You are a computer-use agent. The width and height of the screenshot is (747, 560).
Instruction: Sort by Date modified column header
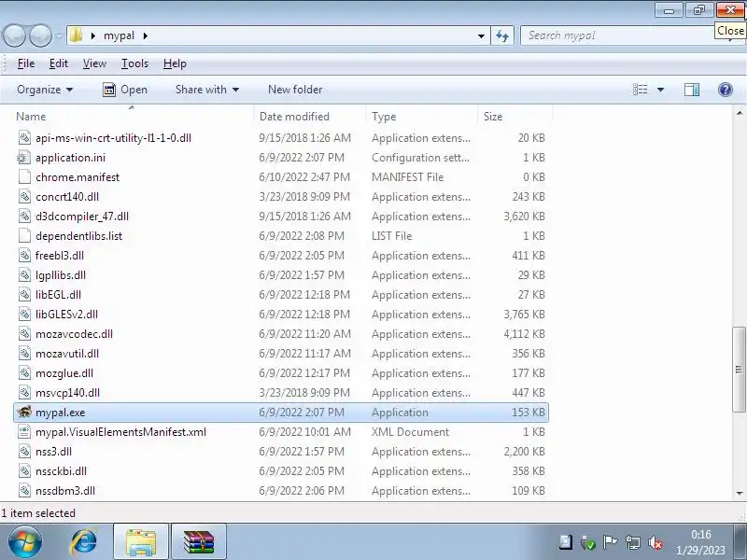click(x=310, y=116)
